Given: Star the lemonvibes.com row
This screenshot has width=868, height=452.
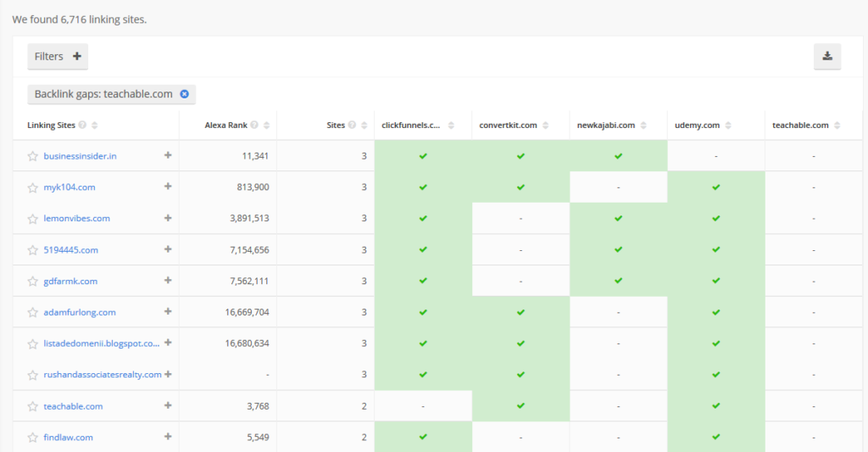Looking at the screenshot, I should 33,219.
